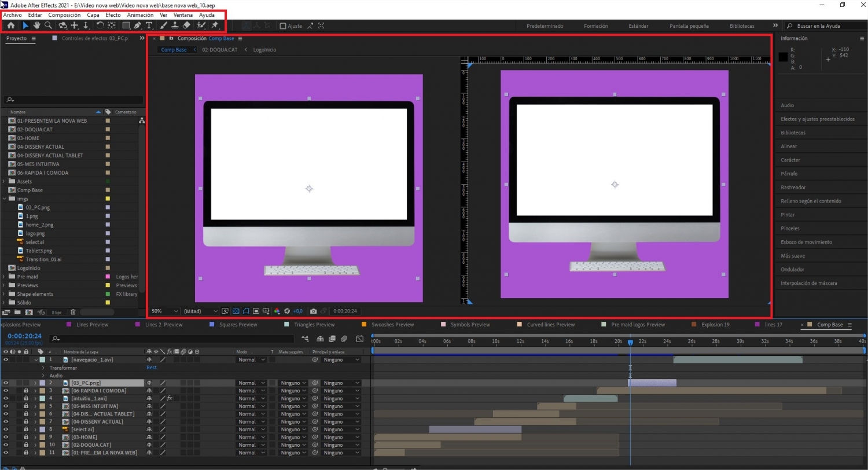
Task: Expand the Pre maid folder
Action: coord(5,277)
